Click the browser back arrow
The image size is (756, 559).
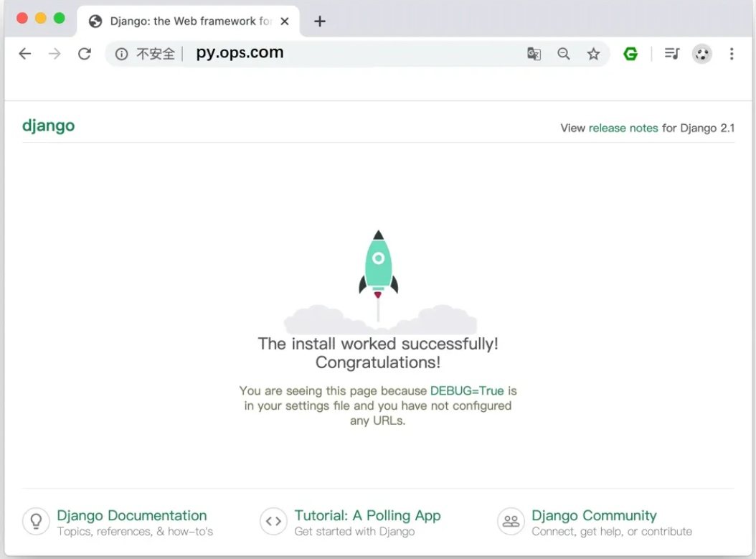coord(25,54)
